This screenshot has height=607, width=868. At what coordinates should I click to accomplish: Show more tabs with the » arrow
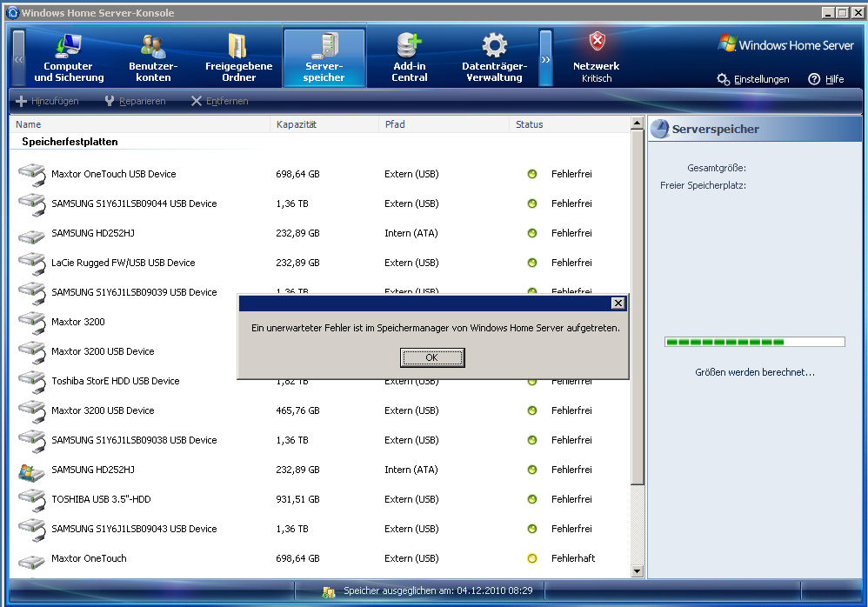pos(546,58)
